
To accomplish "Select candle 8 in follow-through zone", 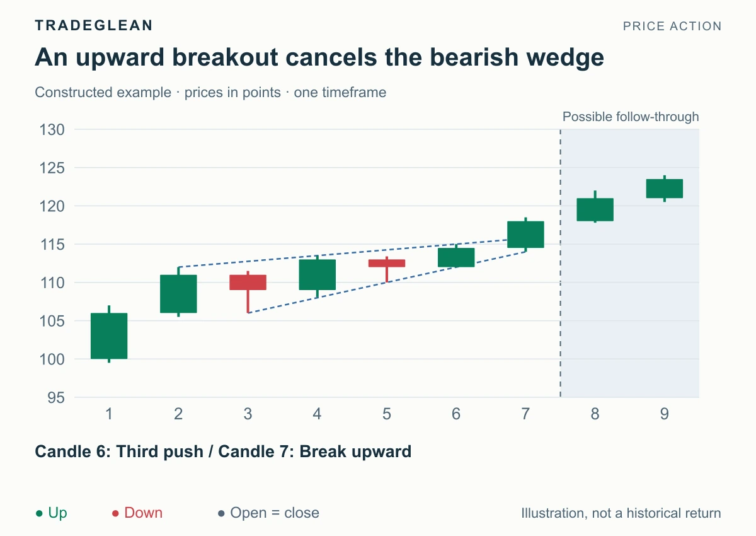I will click(595, 210).
